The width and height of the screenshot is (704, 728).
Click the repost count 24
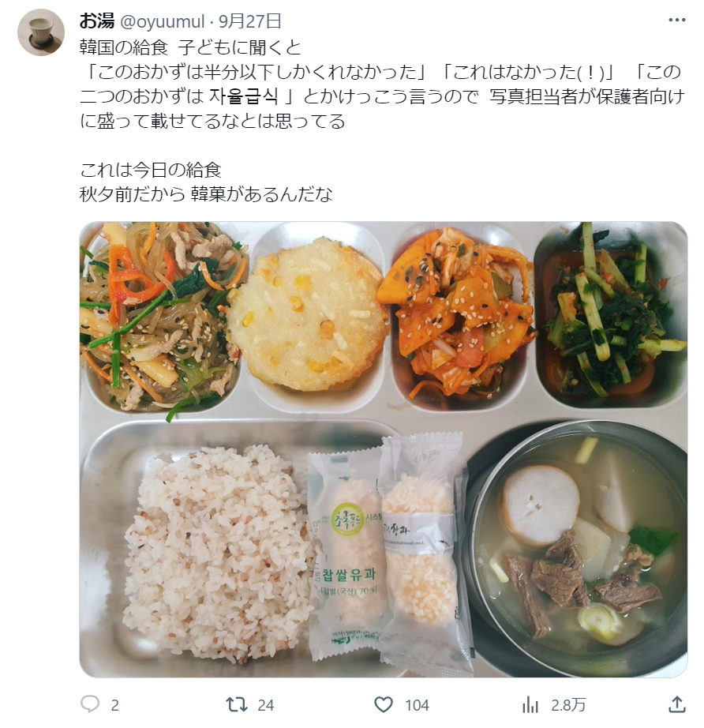point(265,705)
